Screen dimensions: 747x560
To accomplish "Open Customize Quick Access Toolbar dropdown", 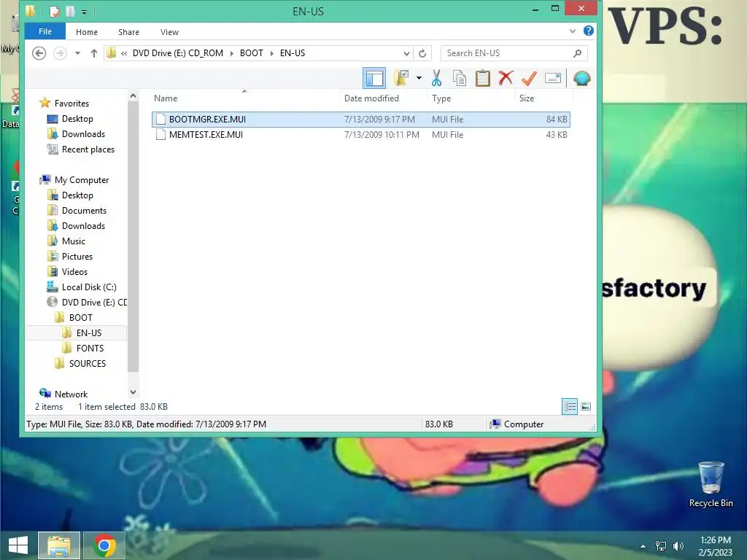I will coord(85,12).
